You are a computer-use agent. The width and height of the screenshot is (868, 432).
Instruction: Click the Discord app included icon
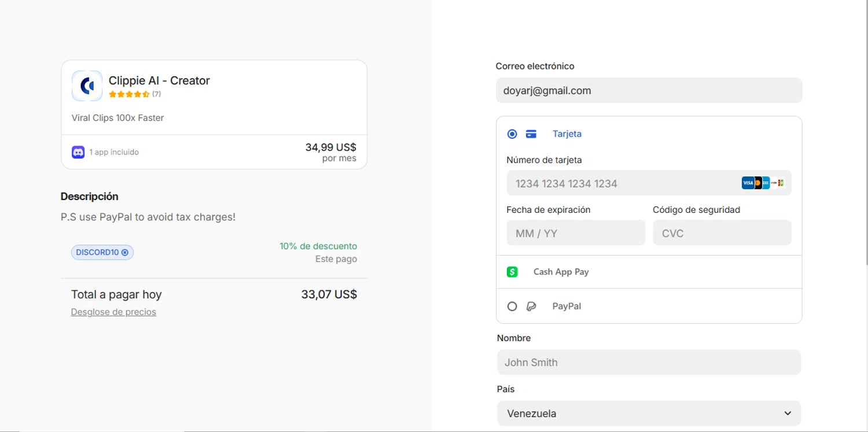tap(78, 152)
